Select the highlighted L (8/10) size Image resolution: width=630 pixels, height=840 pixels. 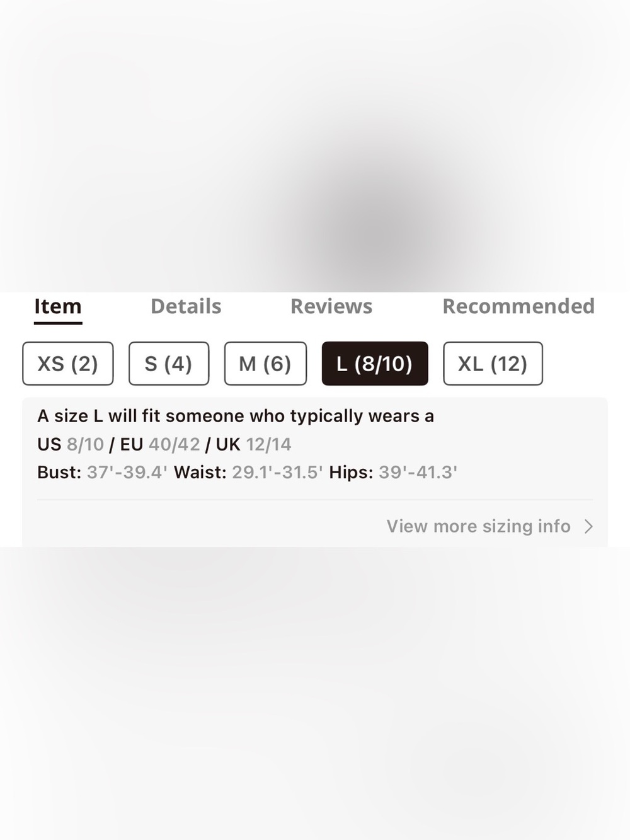point(375,364)
